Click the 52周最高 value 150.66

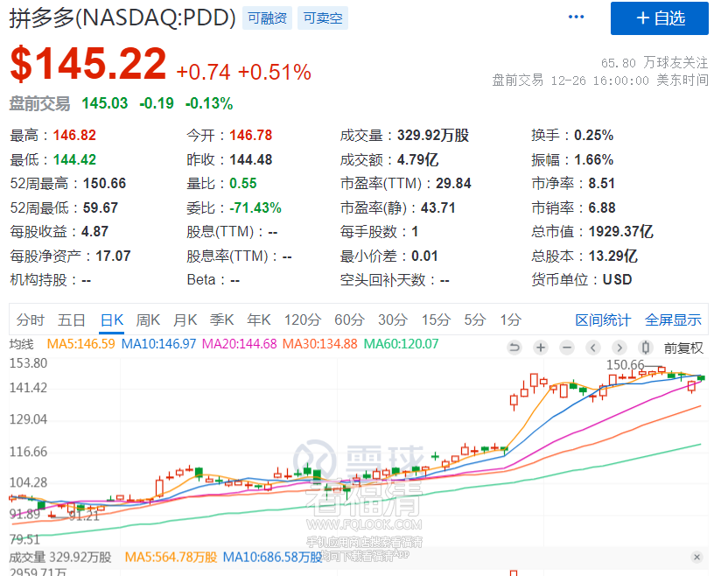(104, 184)
